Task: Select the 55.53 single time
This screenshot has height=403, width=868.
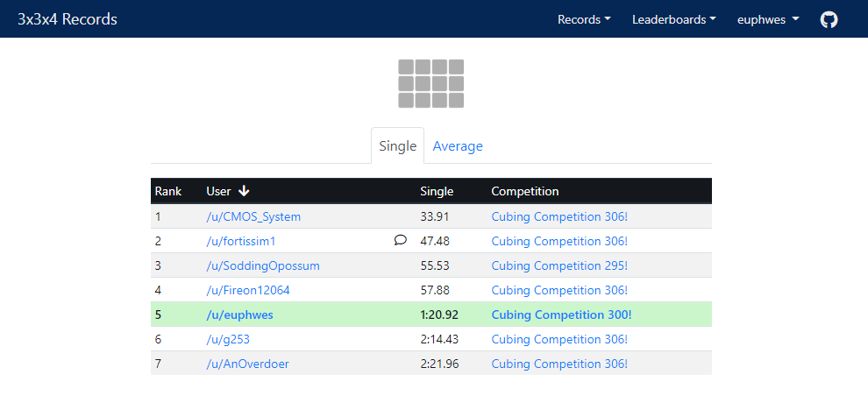Action: coord(435,266)
